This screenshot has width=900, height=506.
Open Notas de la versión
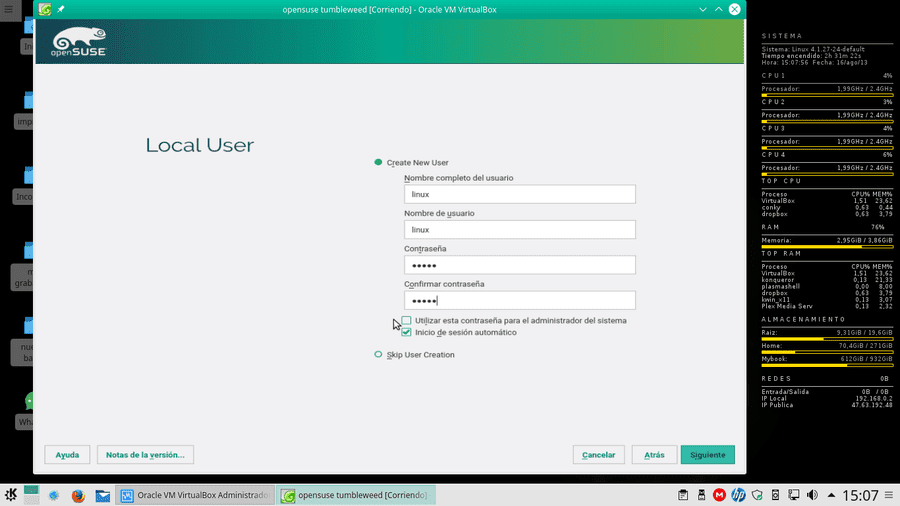pyautogui.click(x=145, y=454)
